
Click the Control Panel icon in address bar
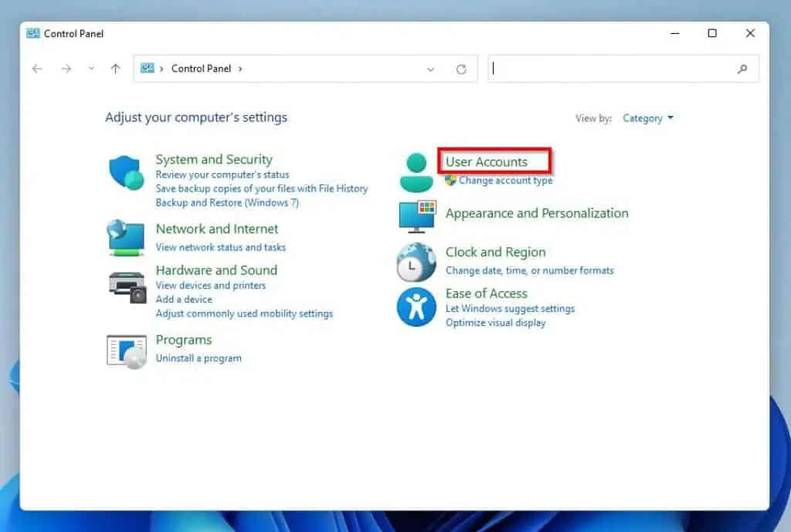tap(148, 68)
